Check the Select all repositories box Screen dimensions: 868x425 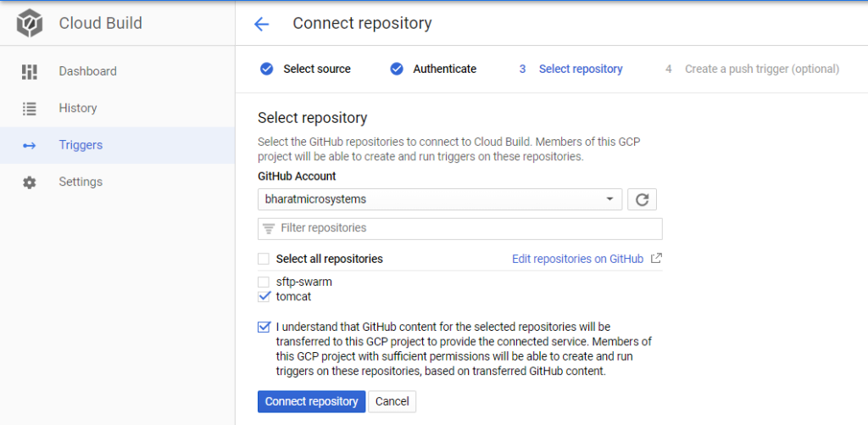pos(264,259)
